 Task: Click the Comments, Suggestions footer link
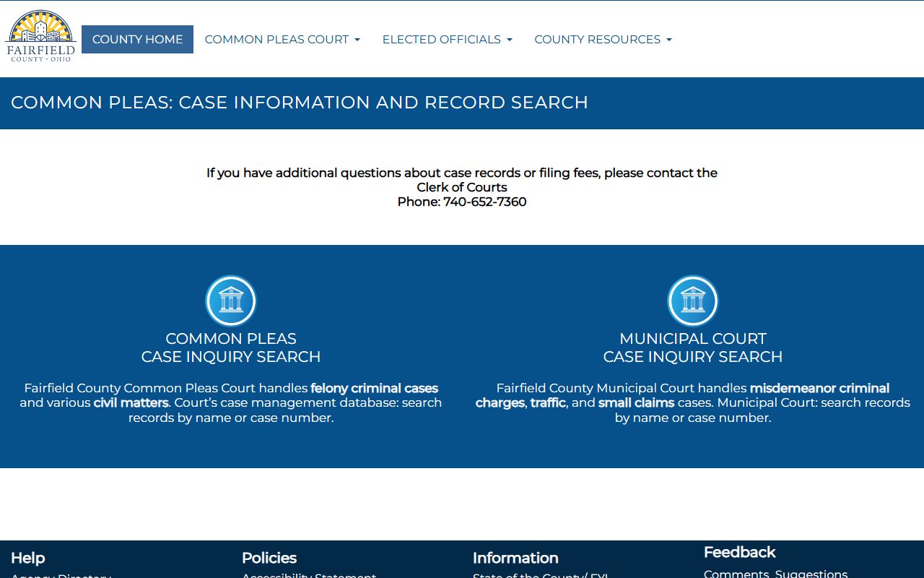pos(775,574)
